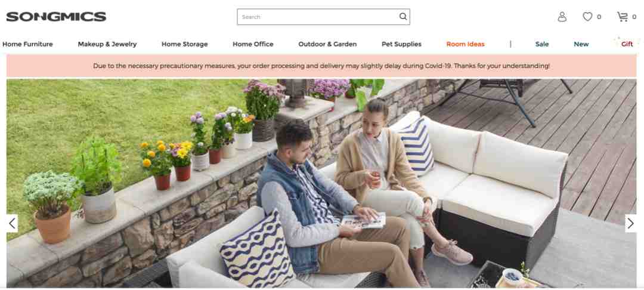Viewport: 644px width, 290px height.
Task: Click the outdoor sofa hero image
Action: click(321, 183)
